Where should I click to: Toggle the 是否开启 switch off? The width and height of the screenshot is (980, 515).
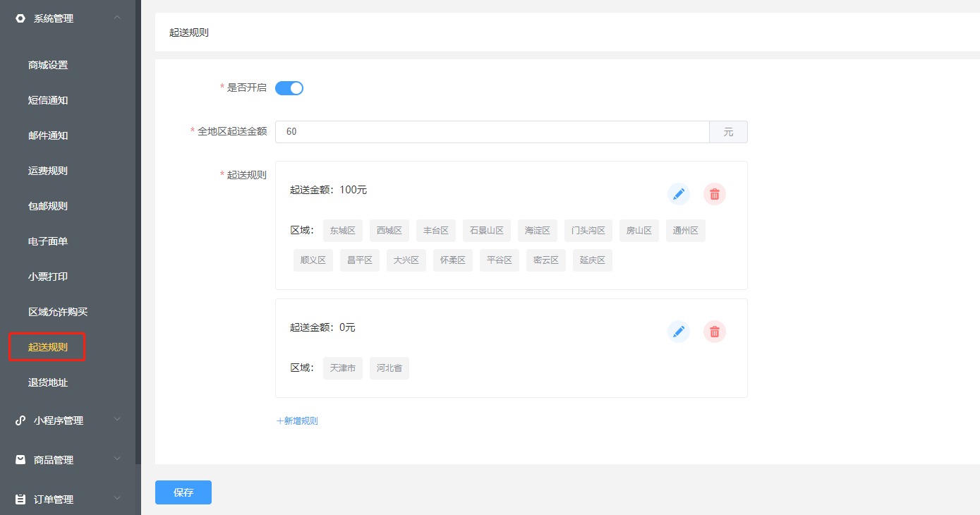289,88
